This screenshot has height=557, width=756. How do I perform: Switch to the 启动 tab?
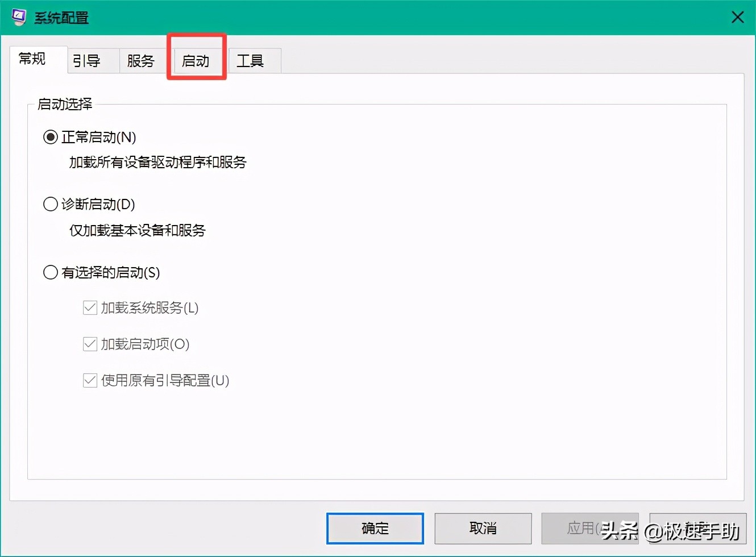(196, 60)
